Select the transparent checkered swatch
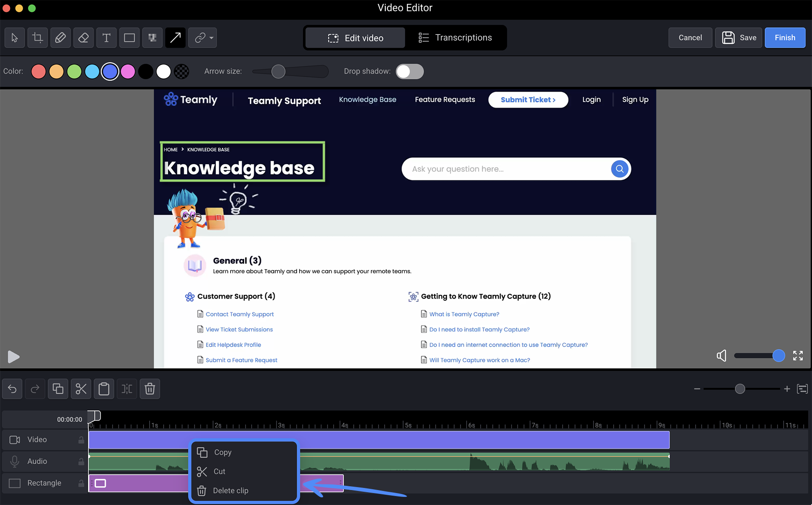This screenshot has width=812, height=505. coord(182,72)
